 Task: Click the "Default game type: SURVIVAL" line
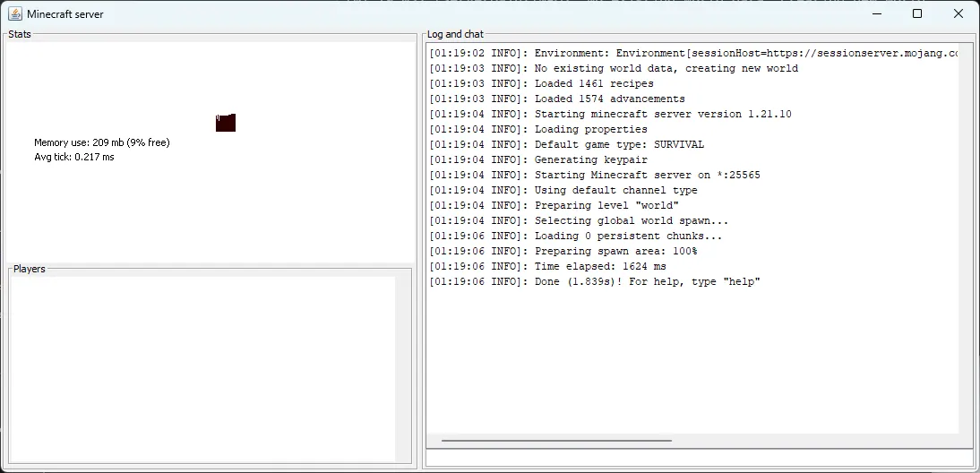(566, 144)
